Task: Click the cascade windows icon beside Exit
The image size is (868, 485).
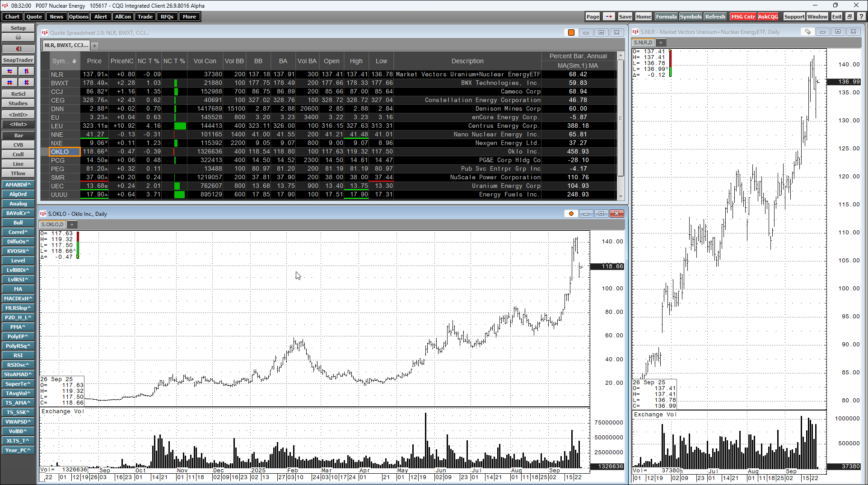Action: point(849,17)
